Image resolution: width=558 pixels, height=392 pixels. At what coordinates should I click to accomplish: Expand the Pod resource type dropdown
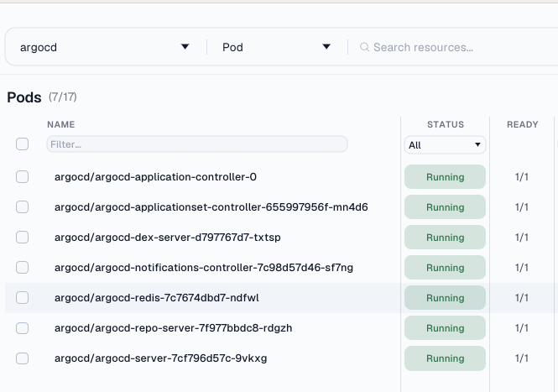pos(326,47)
